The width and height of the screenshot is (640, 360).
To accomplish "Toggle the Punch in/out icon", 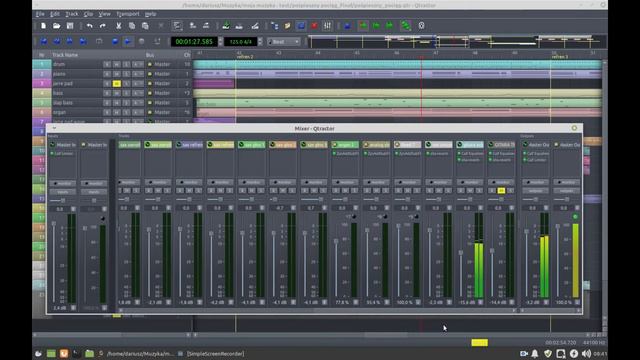I will (x=157, y=41).
